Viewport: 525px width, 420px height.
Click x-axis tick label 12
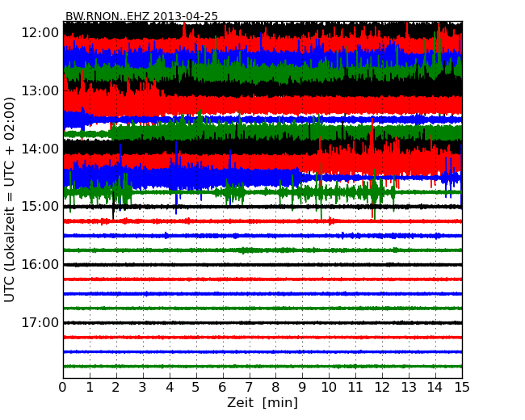pos(382,388)
